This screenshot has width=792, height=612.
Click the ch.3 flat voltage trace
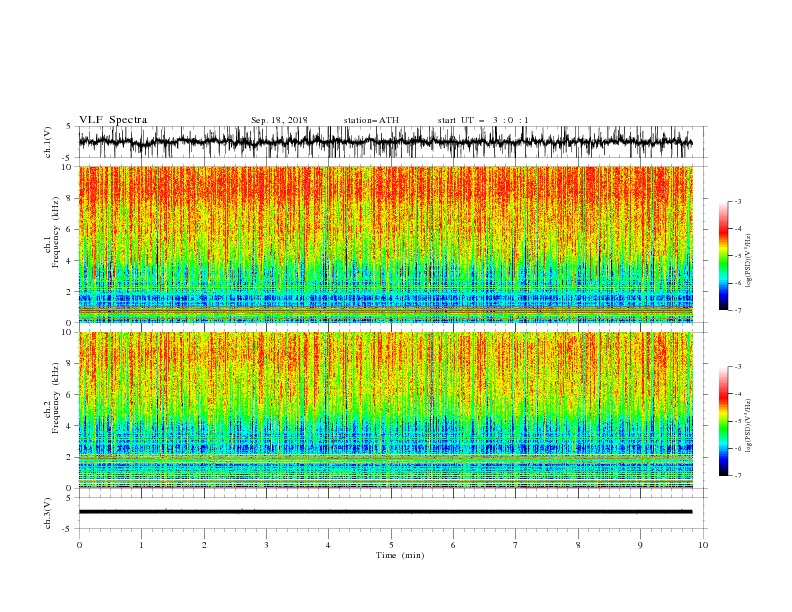[386, 512]
